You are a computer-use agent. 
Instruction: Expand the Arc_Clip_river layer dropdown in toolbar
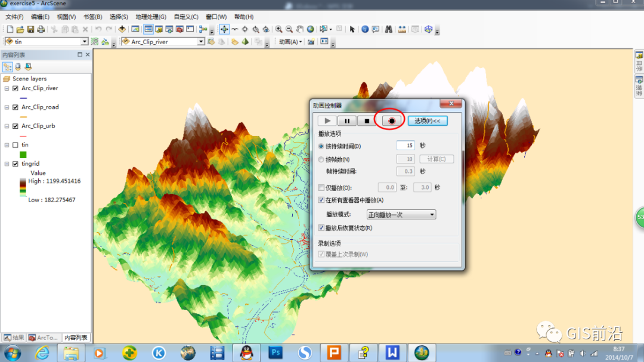click(x=201, y=42)
